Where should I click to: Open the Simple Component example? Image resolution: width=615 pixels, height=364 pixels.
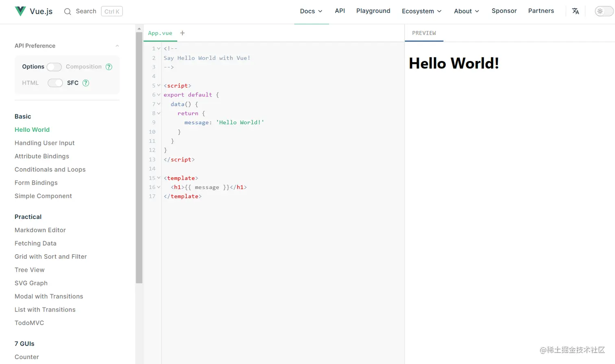[x=43, y=196]
